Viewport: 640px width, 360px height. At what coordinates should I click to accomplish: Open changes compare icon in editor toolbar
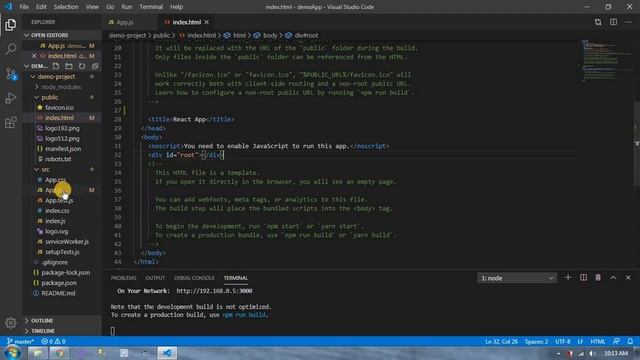(598, 22)
